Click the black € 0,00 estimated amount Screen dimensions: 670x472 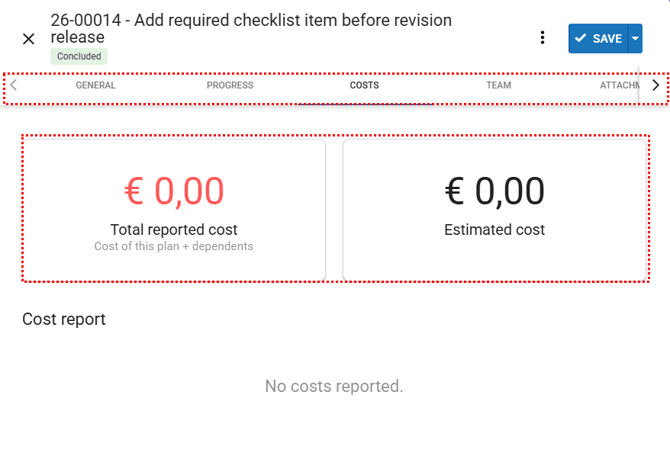pyautogui.click(x=494, y=190)
